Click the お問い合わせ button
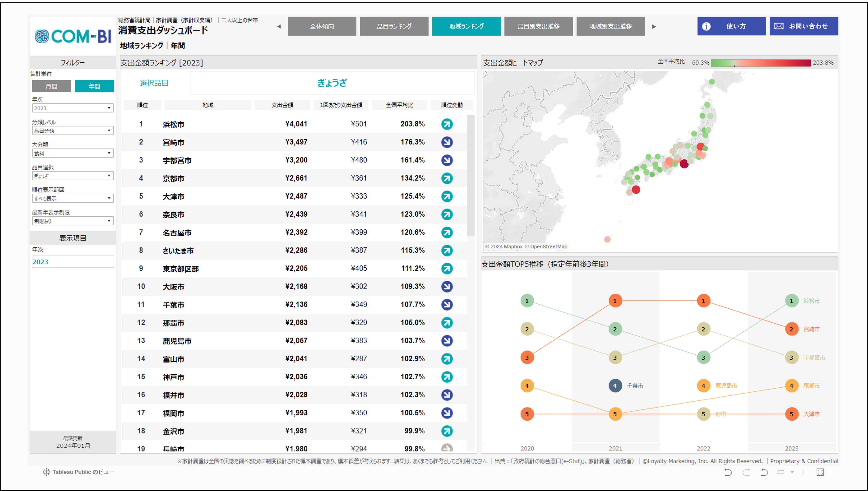Image resolution: width=868 pixels, height=491 pixels. (x=804, y=26)
